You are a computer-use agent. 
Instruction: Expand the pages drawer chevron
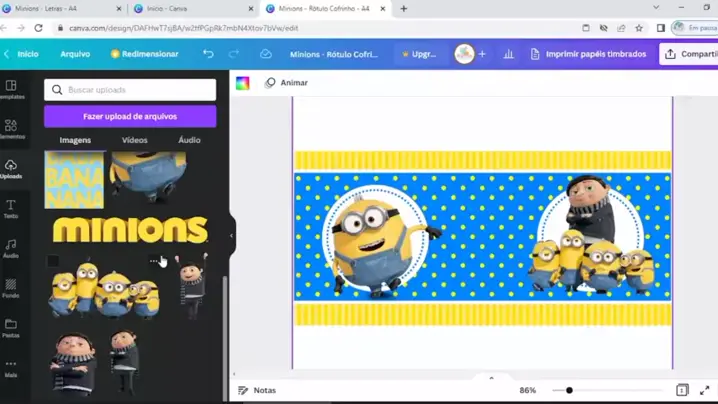[x=491, y=378]
